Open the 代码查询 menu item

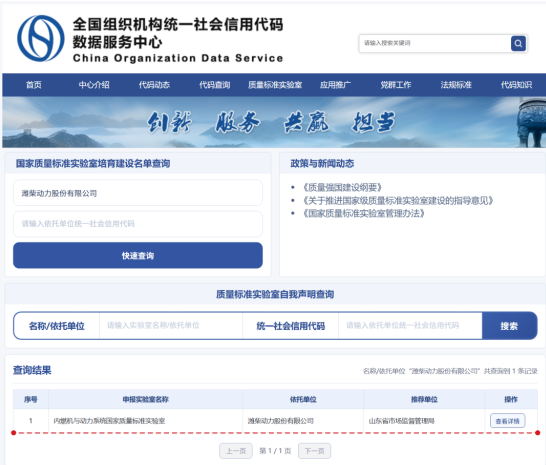pyautogui.click(x=214, y=85)
